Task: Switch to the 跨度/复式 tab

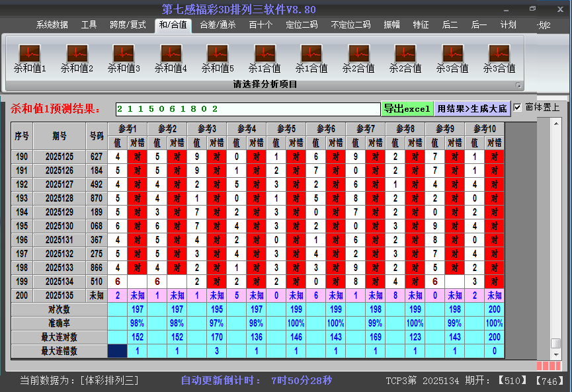Action: pyautogui.click(x=128, y=25)
